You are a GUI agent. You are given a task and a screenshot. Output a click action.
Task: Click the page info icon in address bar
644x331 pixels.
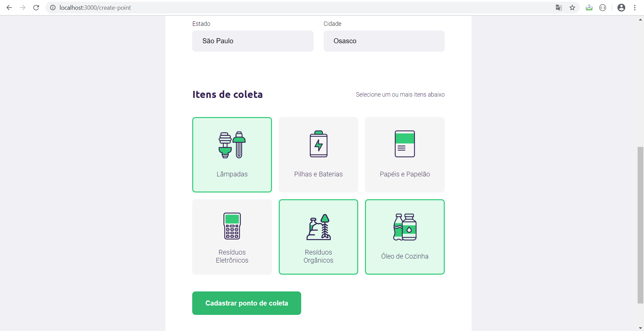point(53,7)
